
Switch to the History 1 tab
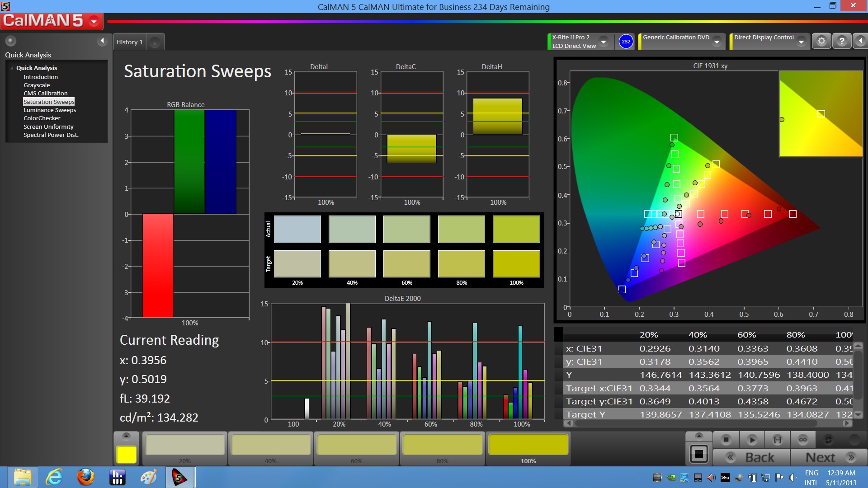tap(129, 42)
